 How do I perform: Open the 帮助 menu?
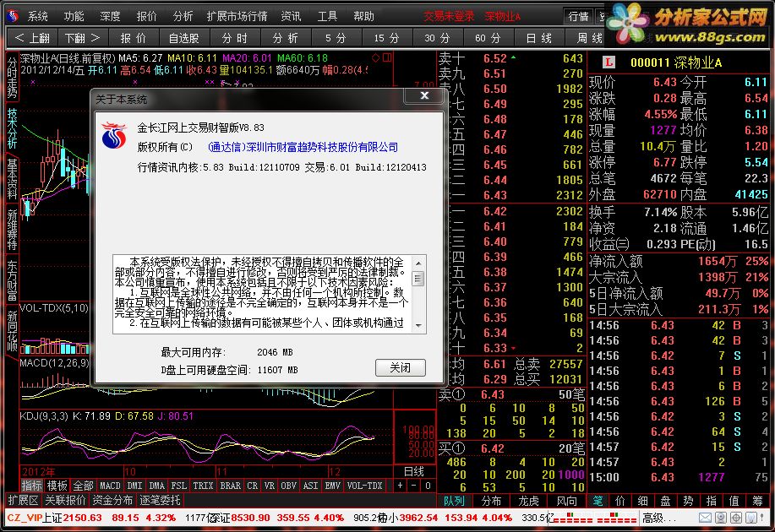point(363,16)
